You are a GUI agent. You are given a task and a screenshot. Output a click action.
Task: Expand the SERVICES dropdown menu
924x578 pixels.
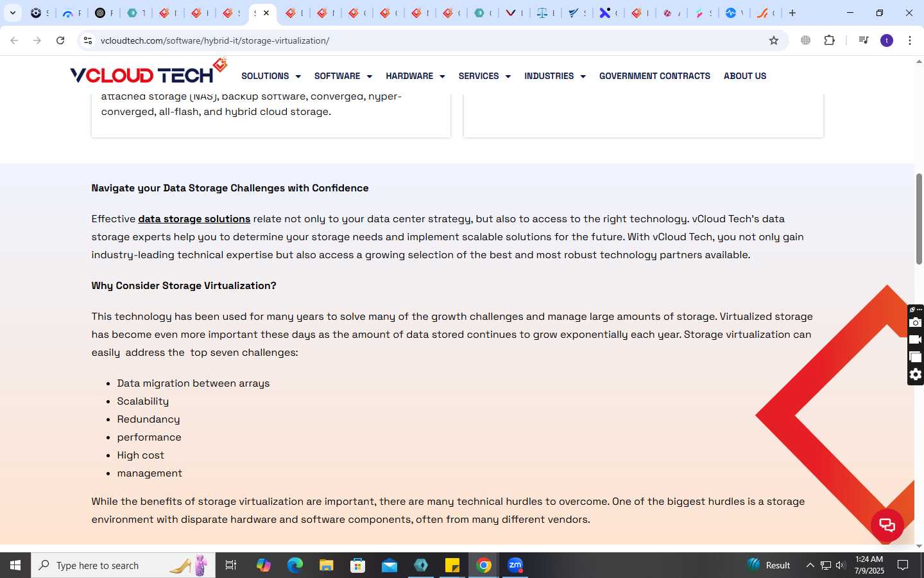click(484, 76)
